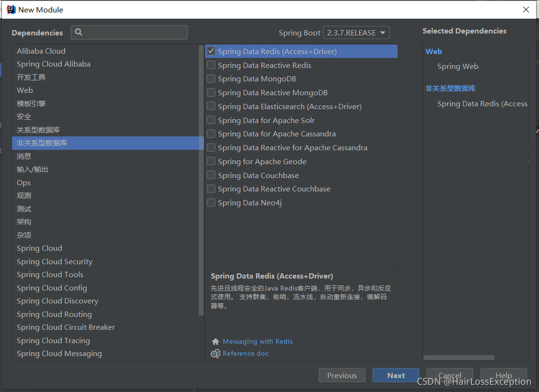Open Spring Cloud Routing category
Screen dimensions: 539x392
click(x=105, y=314)
